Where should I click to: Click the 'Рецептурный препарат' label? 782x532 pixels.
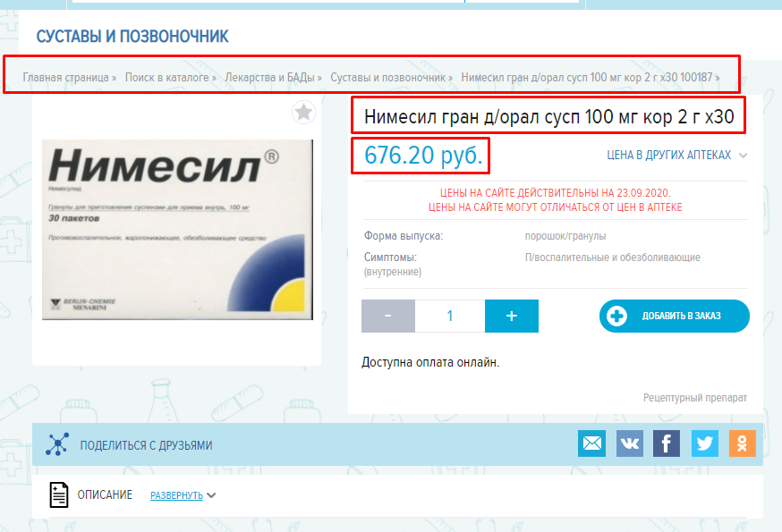pyautogui.click(x=694, y=398)
